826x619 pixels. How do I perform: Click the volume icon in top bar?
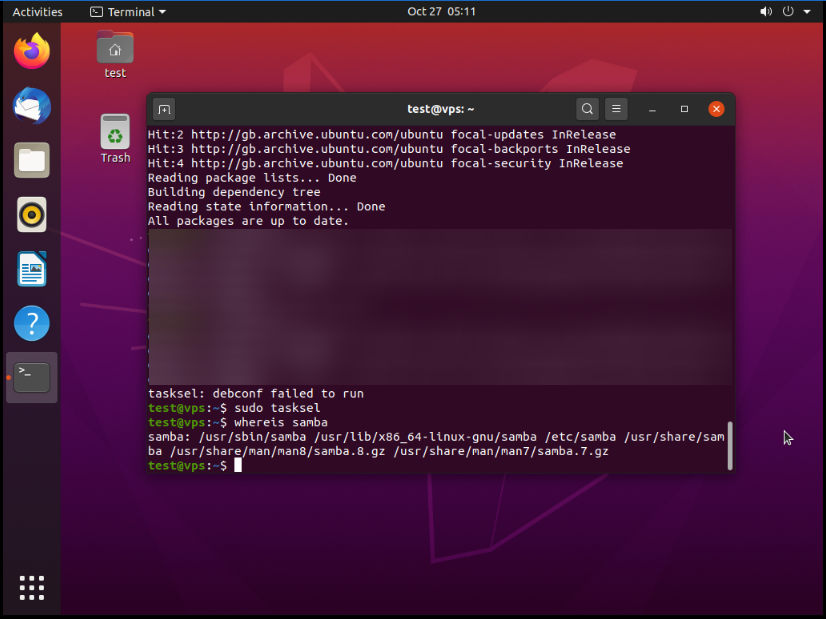pyautogui.click(x=766, y=12)
